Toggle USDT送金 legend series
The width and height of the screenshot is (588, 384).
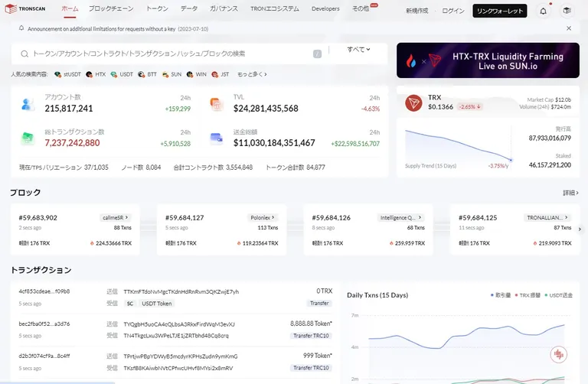pos(559,295)
